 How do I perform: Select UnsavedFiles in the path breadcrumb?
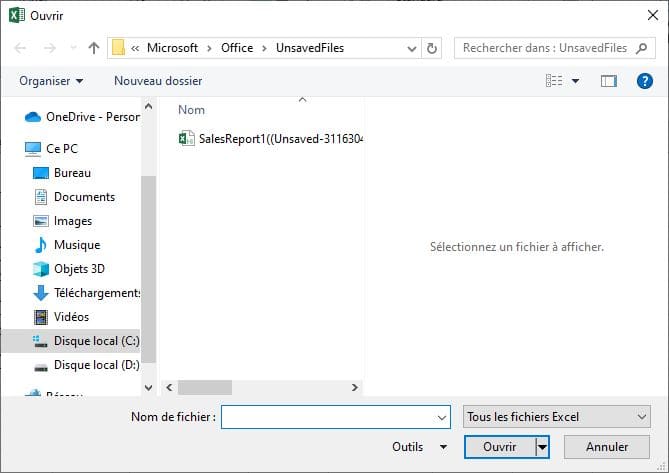(310, 48)
